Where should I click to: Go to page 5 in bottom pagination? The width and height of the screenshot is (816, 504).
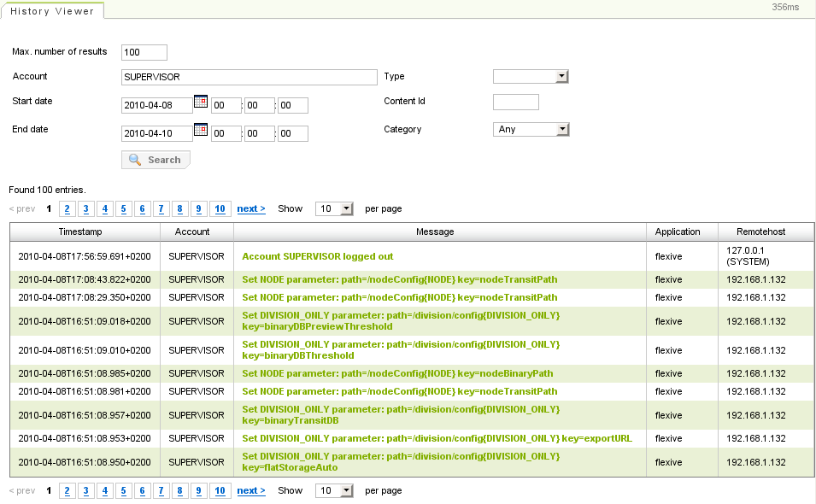123,490
